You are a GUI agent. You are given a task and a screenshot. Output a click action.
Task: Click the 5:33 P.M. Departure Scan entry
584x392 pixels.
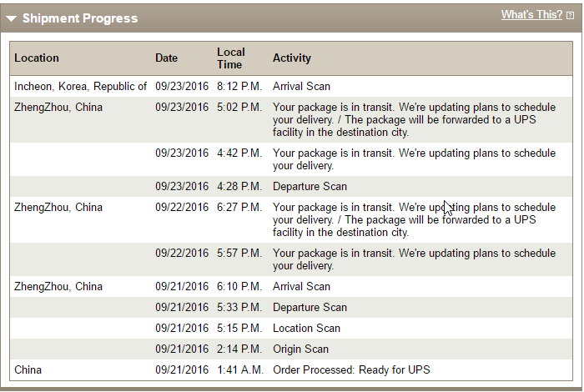(310, 308)
